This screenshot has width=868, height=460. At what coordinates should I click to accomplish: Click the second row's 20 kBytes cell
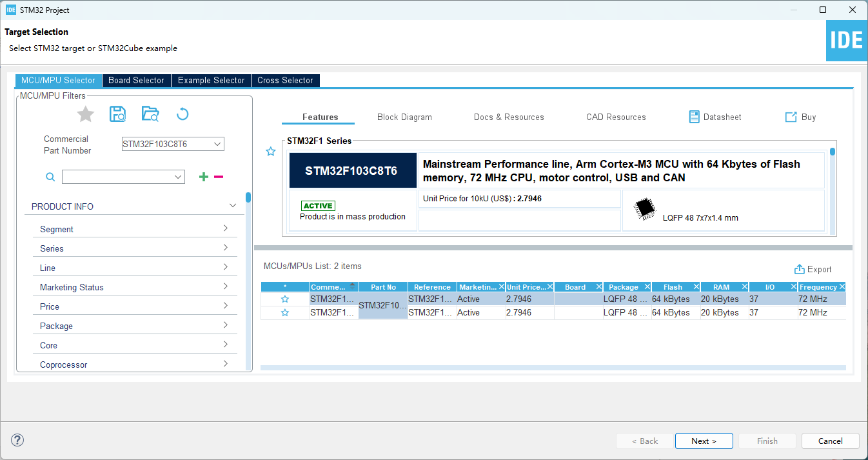pyautogui.click(x=724, y=313)
